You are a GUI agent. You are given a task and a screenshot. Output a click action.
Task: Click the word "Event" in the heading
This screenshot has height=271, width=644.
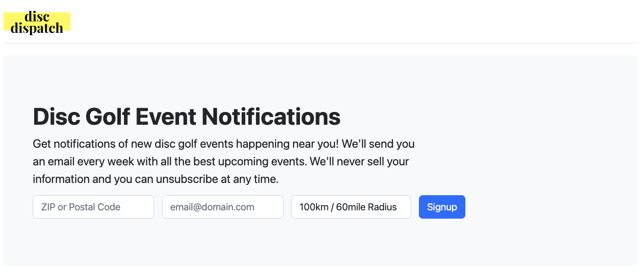165,117
